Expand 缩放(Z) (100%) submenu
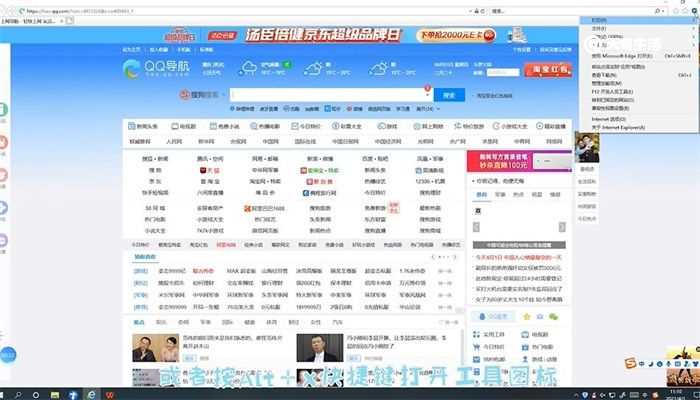 639,37
